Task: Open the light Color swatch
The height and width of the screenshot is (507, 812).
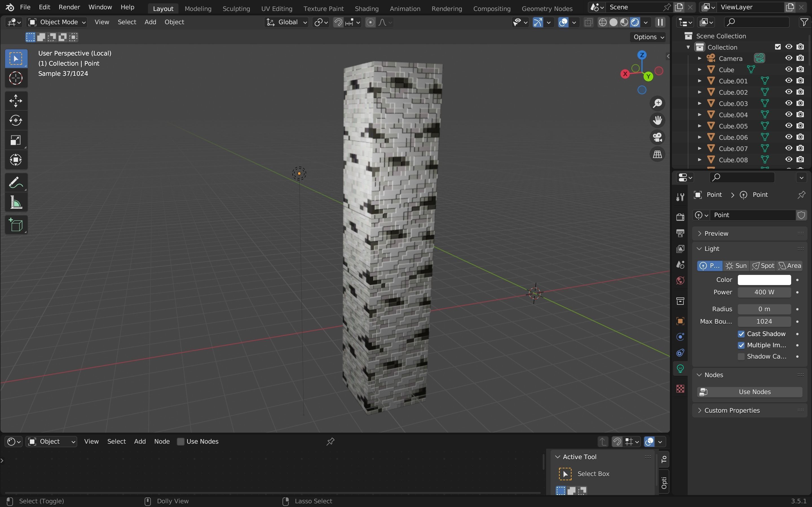Action: [x=764, y=280]
